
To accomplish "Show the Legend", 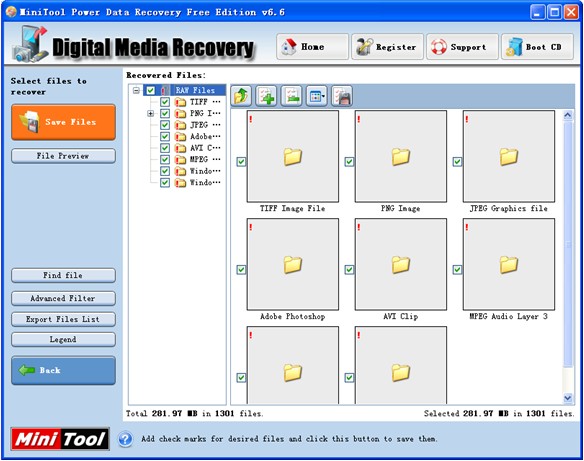I will pos(63,340).
